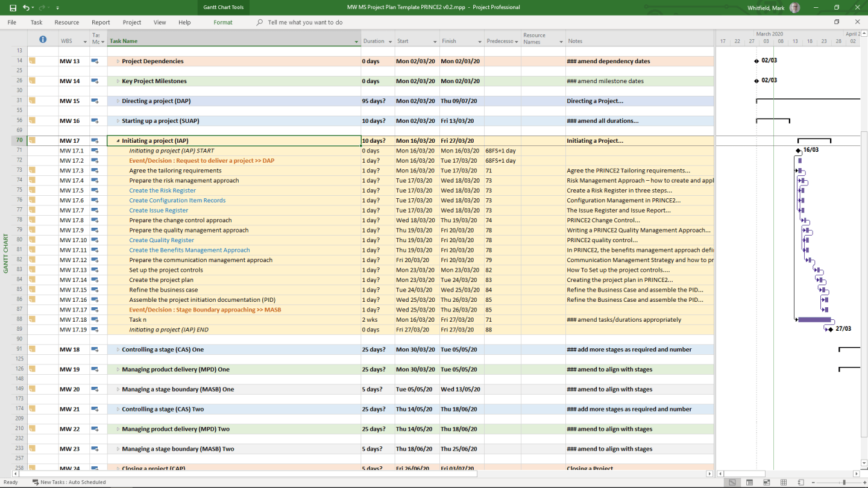
Task: Click the comment icon beside Project Dependencies
Action: [95, 61]
